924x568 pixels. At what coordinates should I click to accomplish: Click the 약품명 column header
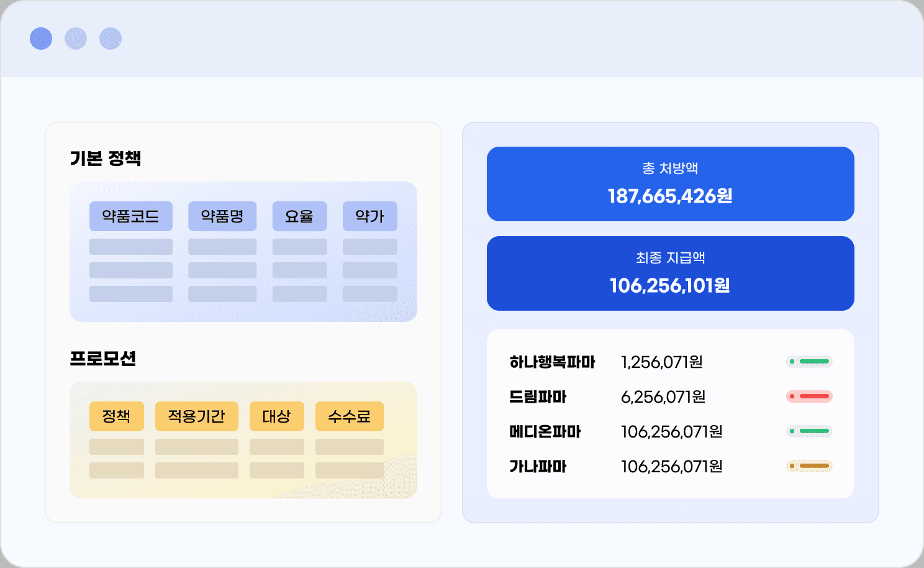[x=222, y=216]
